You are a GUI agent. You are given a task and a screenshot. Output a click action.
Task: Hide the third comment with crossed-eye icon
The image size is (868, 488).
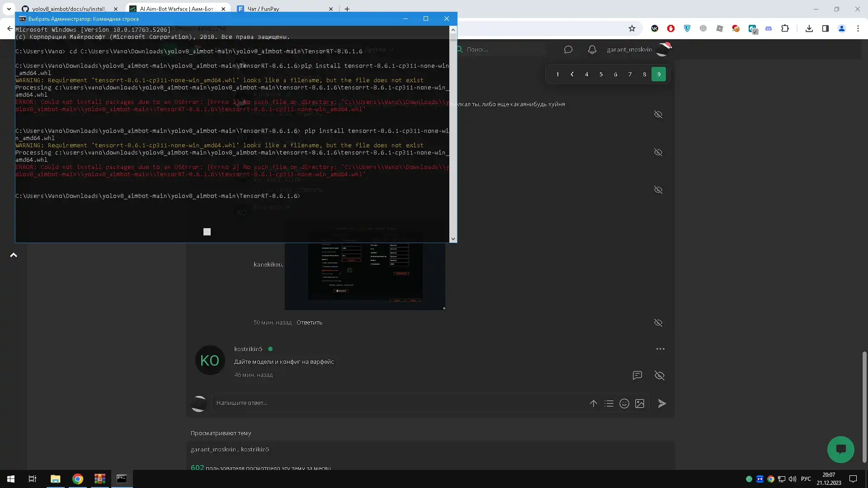[x=658, y=190]
